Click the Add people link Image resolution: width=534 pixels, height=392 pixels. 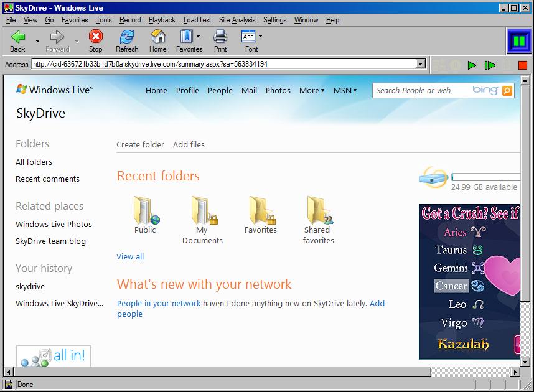(x=377, y=304)
